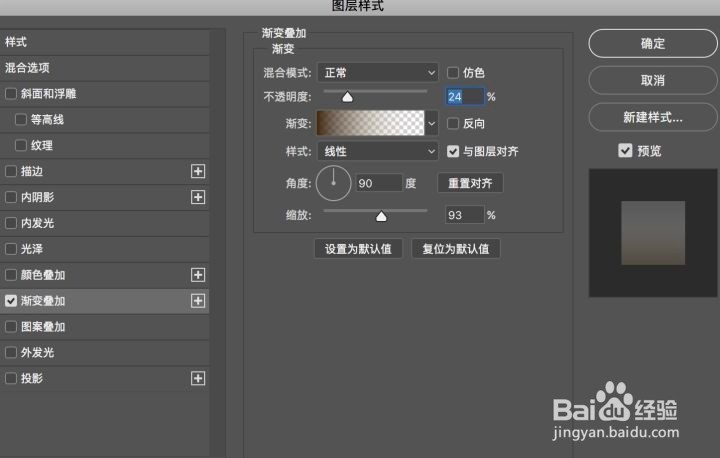
Task: Click the 角度 field showing 90
Action: coord(379,183)
